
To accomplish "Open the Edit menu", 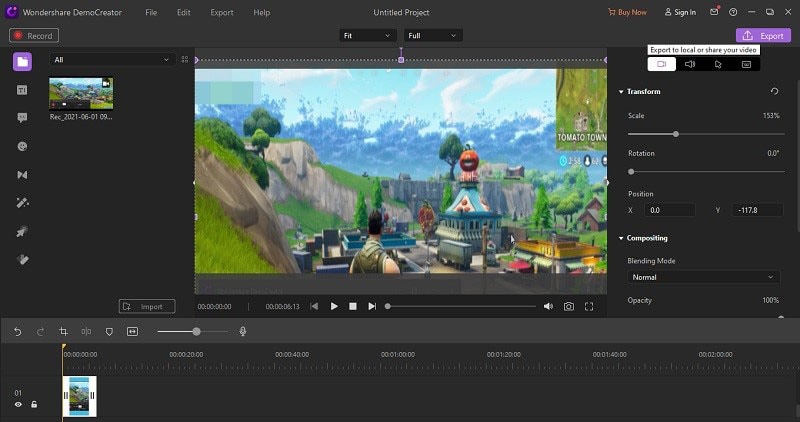I will (x=184, y=12).
